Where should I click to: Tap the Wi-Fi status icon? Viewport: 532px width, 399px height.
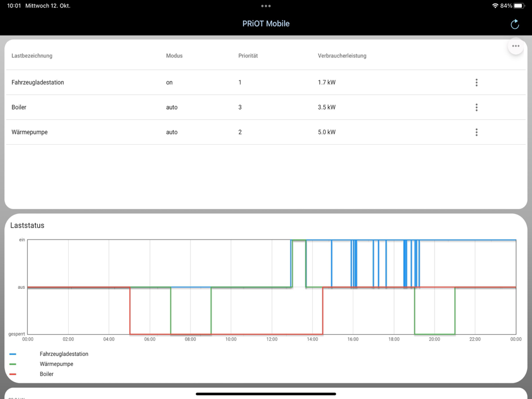[495, 6]
